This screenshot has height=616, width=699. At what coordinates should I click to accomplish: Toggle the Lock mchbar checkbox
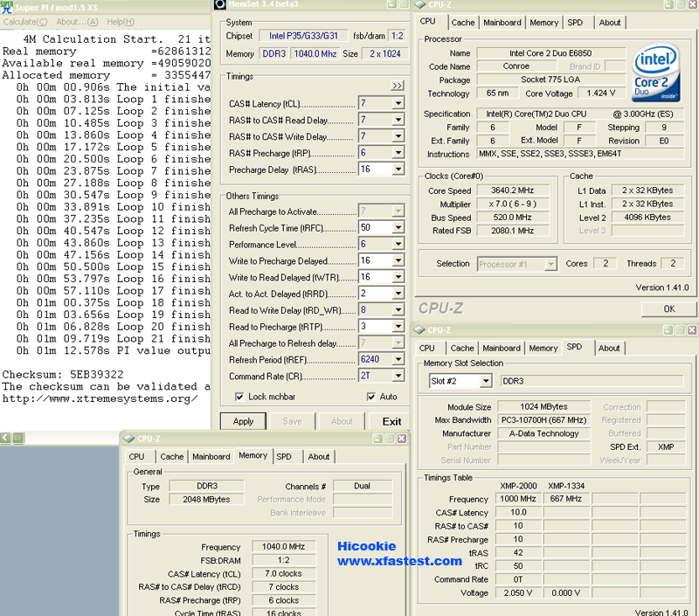pos(239,397)
